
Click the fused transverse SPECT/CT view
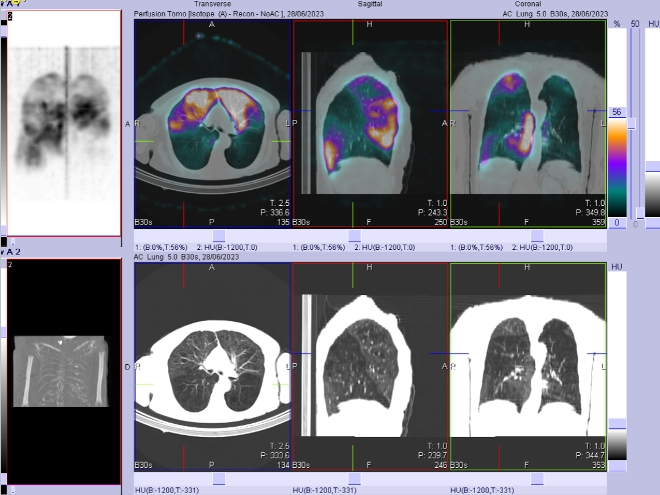point(212,125)
